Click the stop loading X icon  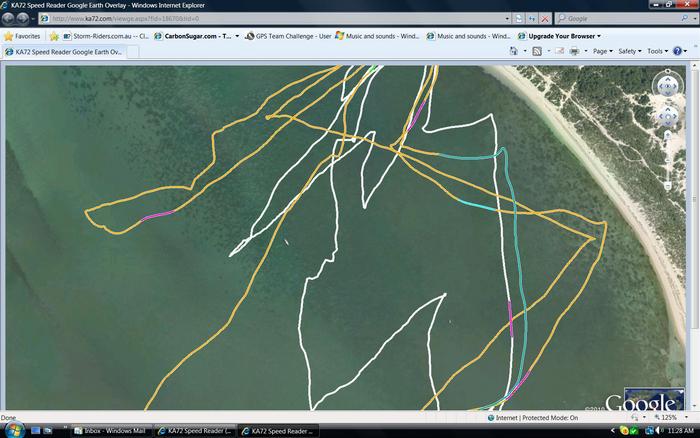(544, 18)
